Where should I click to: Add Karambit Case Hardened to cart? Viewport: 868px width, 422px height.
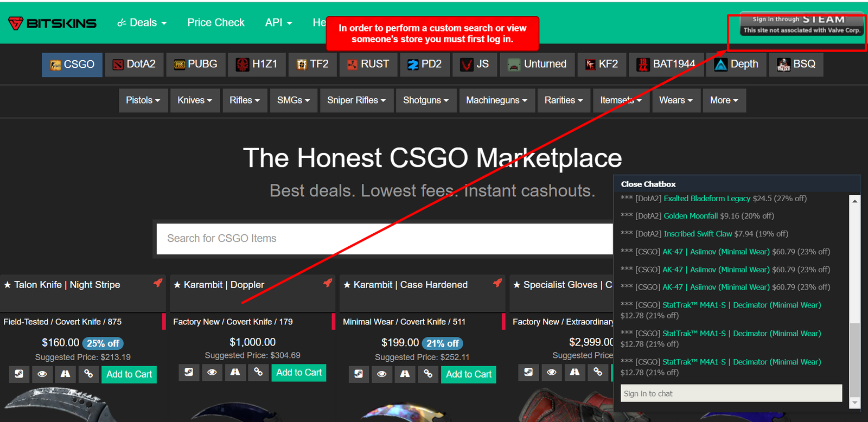pos(469,374)
